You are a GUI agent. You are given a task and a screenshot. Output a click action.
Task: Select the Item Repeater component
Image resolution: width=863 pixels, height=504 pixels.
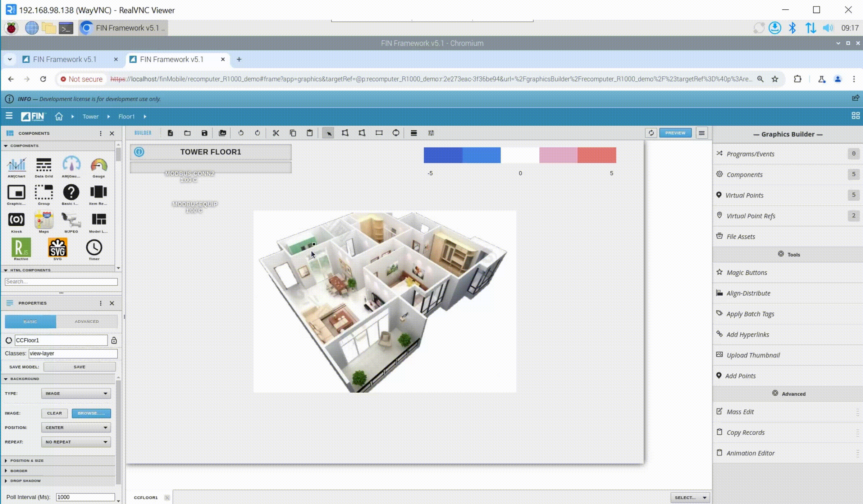click(99, 194)
